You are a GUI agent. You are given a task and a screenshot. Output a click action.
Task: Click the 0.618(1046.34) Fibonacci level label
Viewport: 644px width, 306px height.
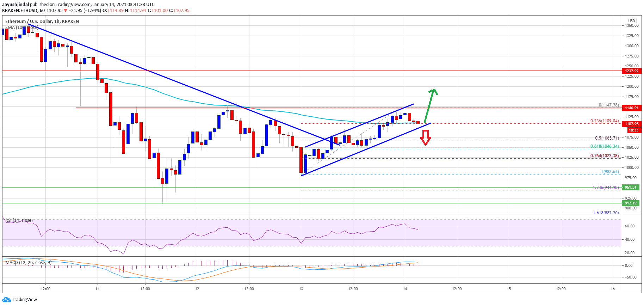point(605,146)
